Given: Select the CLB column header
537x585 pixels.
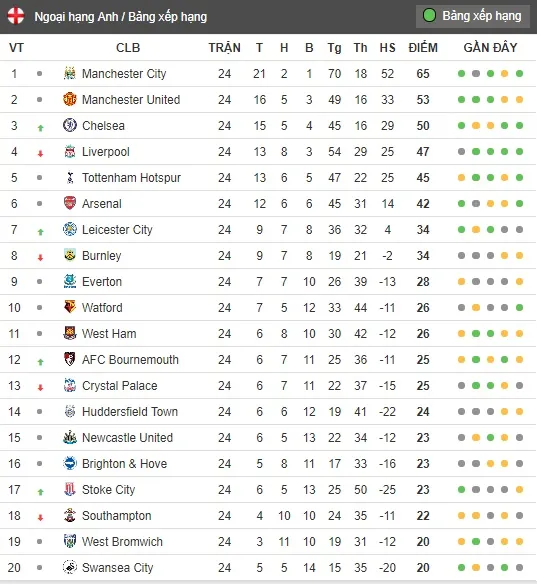Looking at the screenshot, I should click(x=128, y=48).
